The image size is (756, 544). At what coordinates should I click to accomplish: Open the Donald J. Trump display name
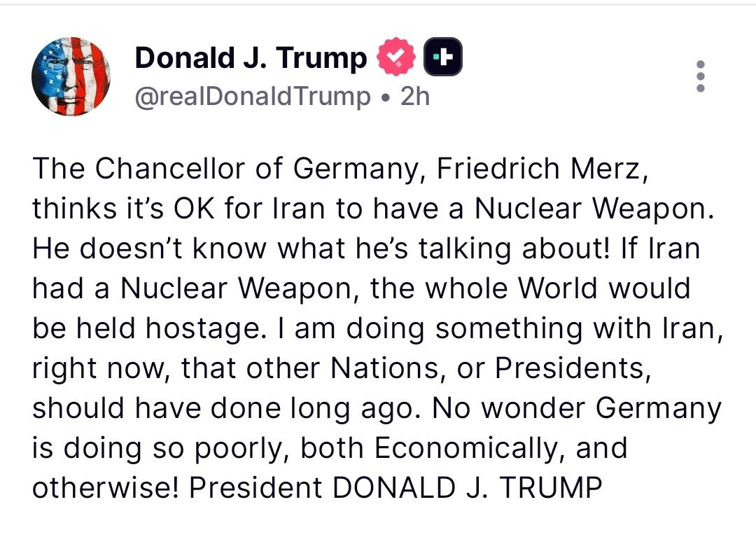pos(250,58)
